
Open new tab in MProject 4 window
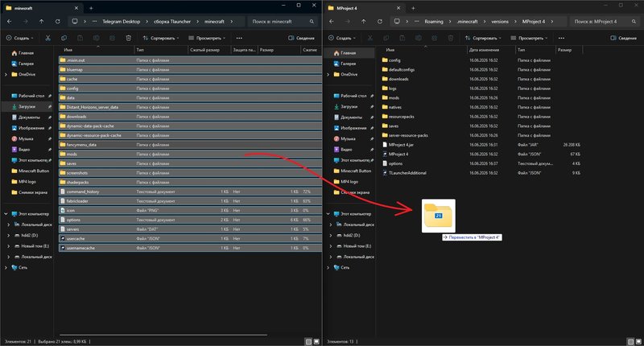(413, 8)
